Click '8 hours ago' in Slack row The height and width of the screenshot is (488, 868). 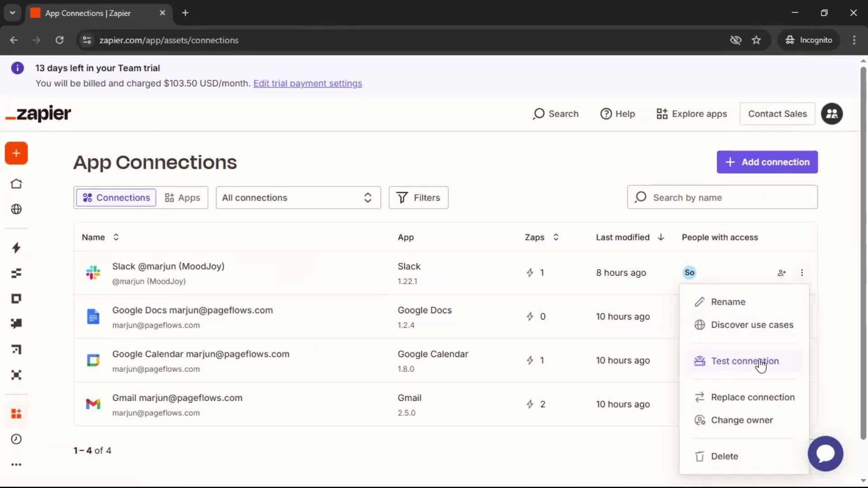(x=621, y=272)
